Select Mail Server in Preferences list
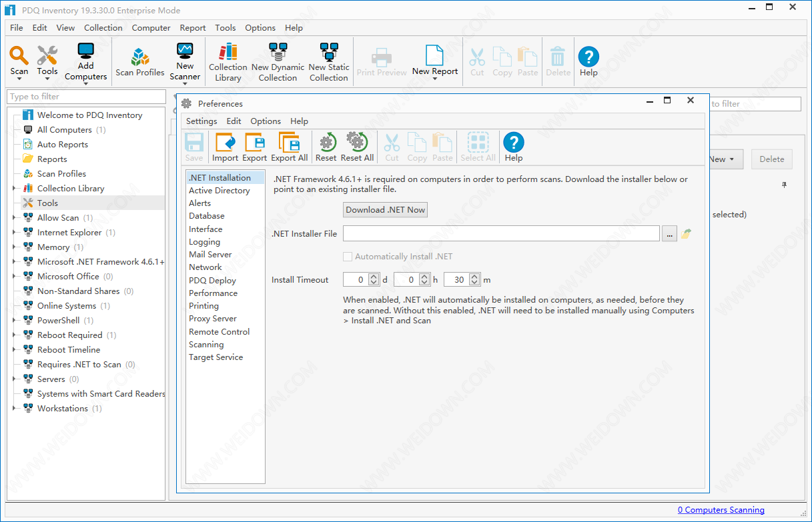This screenshot has width=812, height=522. tap(210, 255)
